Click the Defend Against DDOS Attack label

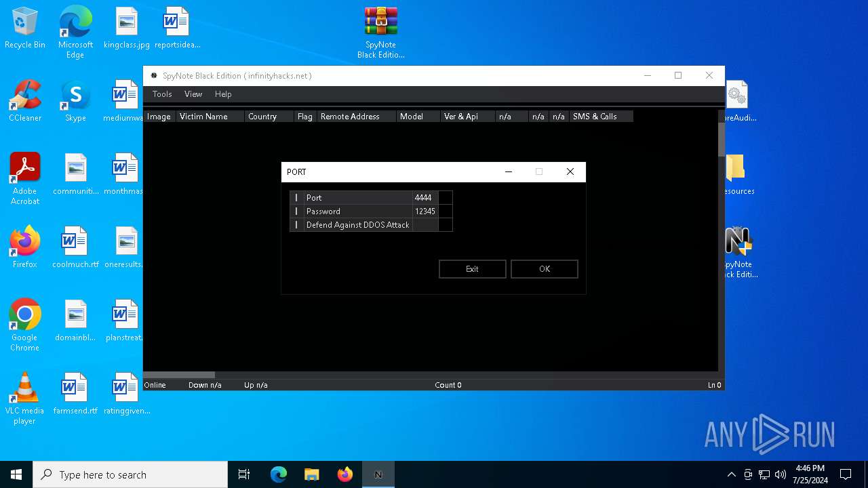point(358,225)
